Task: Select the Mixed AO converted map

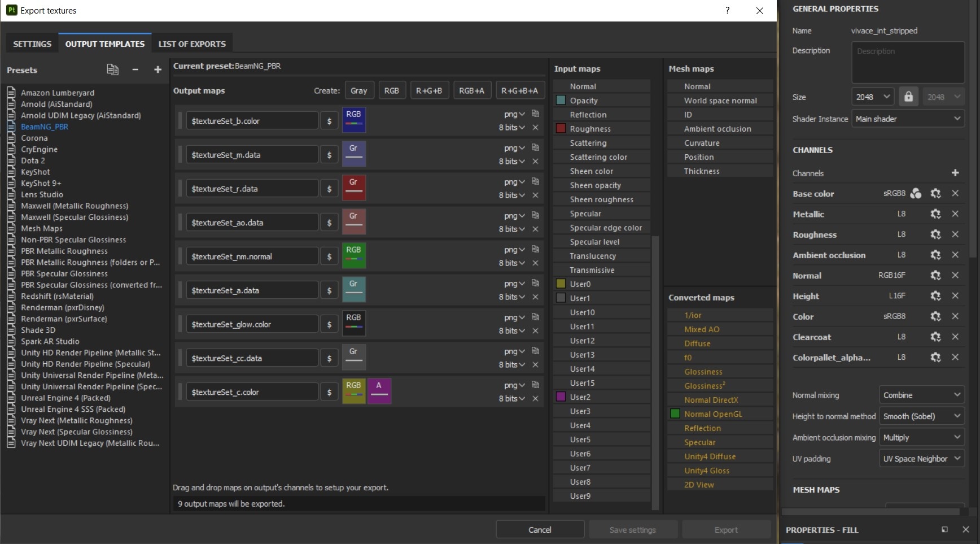Action: [x=720, y=329]
